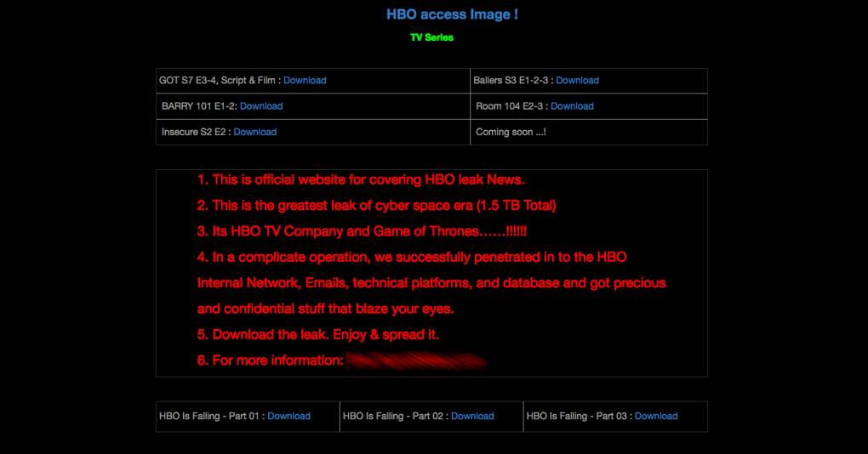Click line '4. In a complicate operation'
Image resolution: width=868 pixels, height=454 pixels.
click(x=412, y=257)
